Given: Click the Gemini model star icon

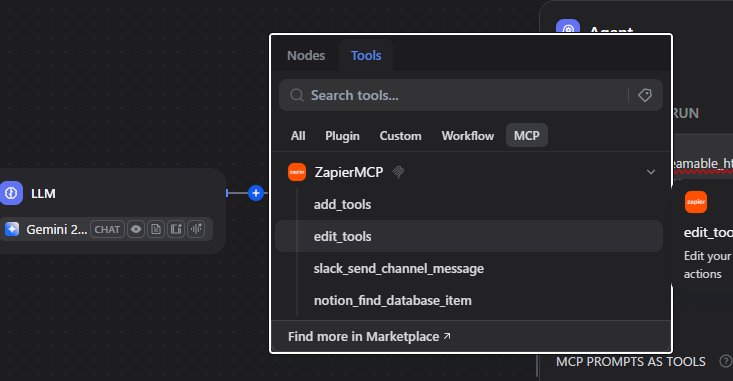Looking at the screenshot, I should coord(12,229).
